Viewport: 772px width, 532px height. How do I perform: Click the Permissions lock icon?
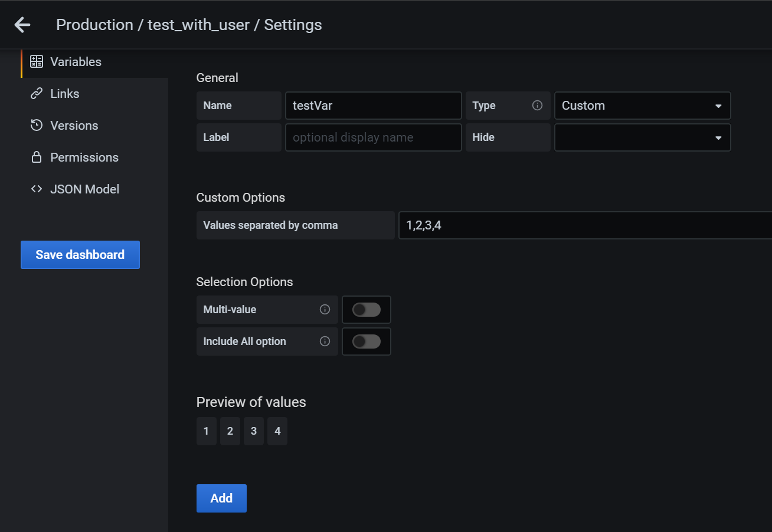(36, 157)
